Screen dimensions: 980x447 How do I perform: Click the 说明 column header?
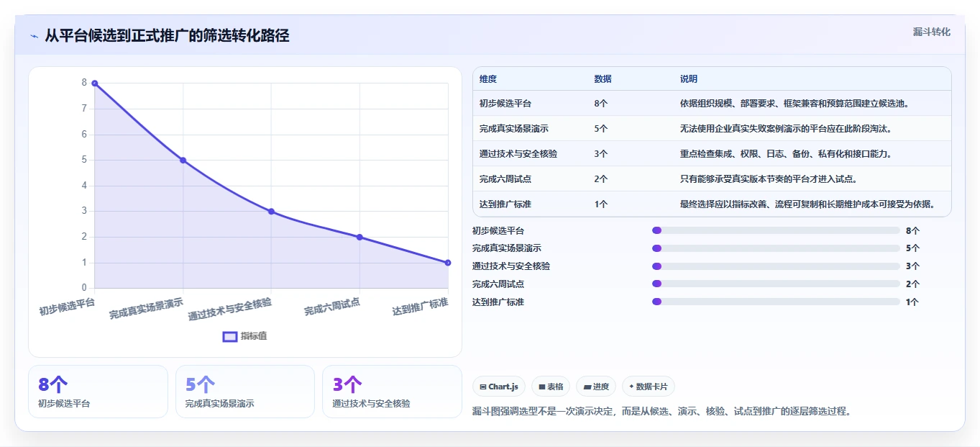[689, 79]
